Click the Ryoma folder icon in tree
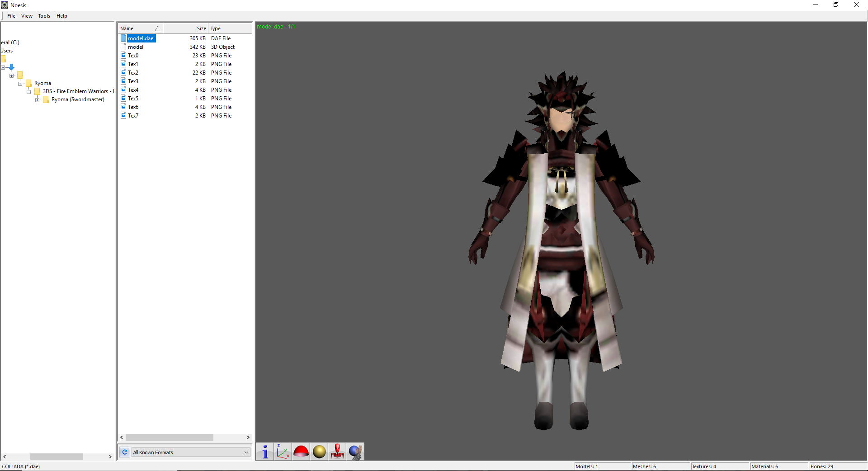Viewport: 868px width, 471px height. click(28, 83)
